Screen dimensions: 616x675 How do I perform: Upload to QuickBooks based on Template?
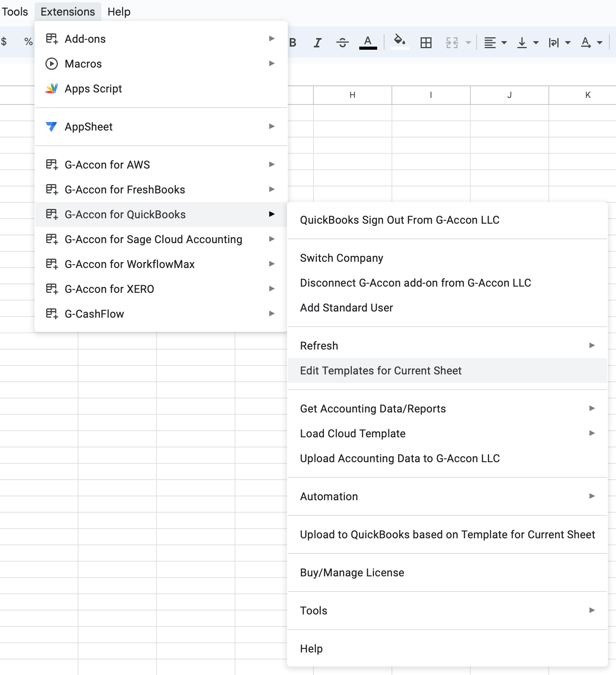point(447,534)
